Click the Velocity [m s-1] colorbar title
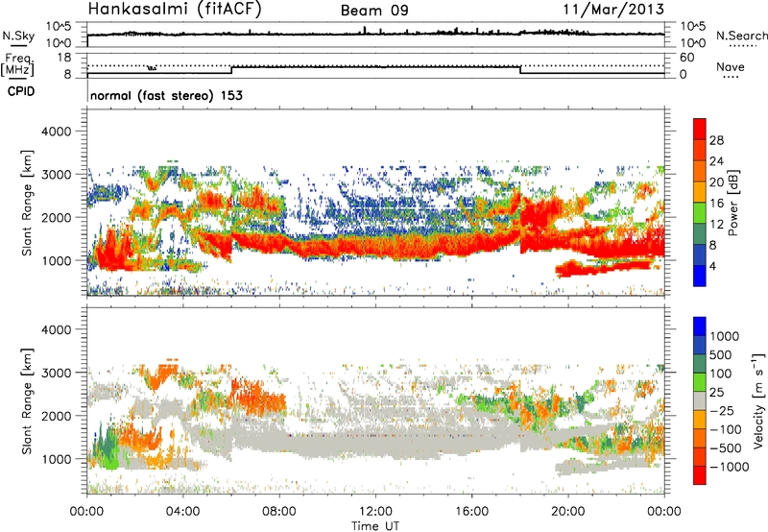 (758, 401)
